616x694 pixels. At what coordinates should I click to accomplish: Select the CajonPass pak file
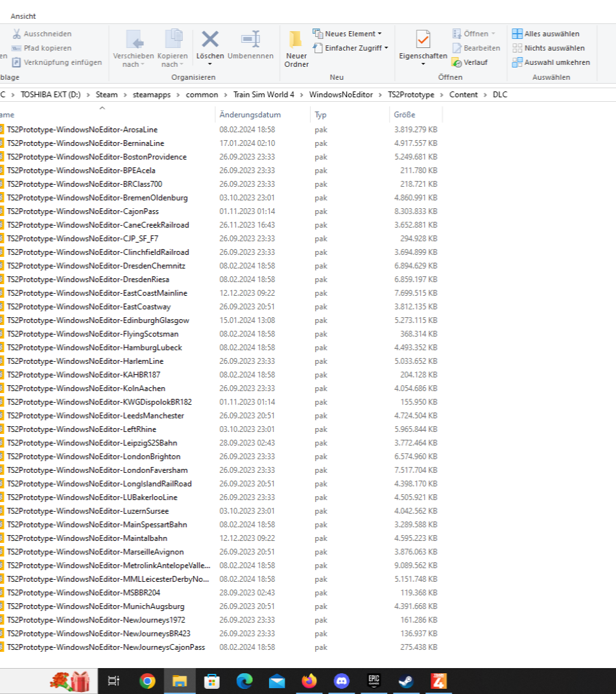coord(83,211)
